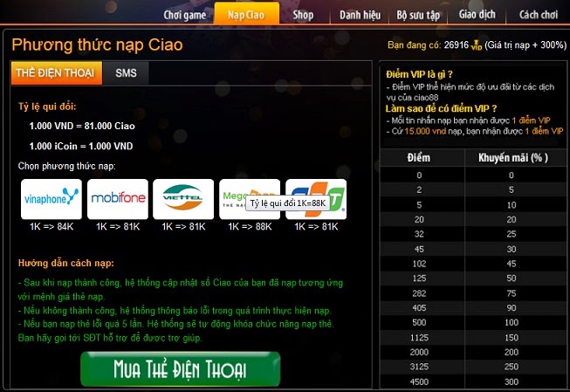Open the Cách chơi tab

pyautogui.click(x=539, y=15)
